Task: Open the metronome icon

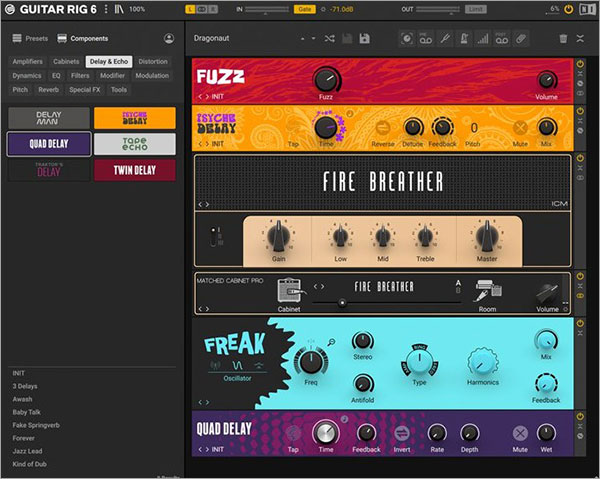Action: 464,39
